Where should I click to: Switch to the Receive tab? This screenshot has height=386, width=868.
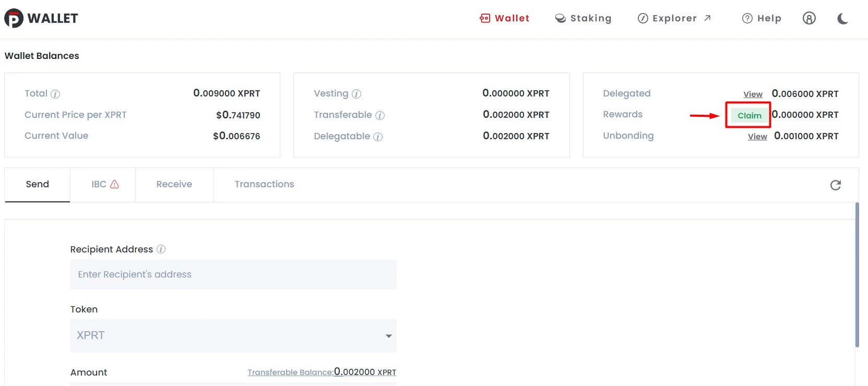[x=174, y=184]
